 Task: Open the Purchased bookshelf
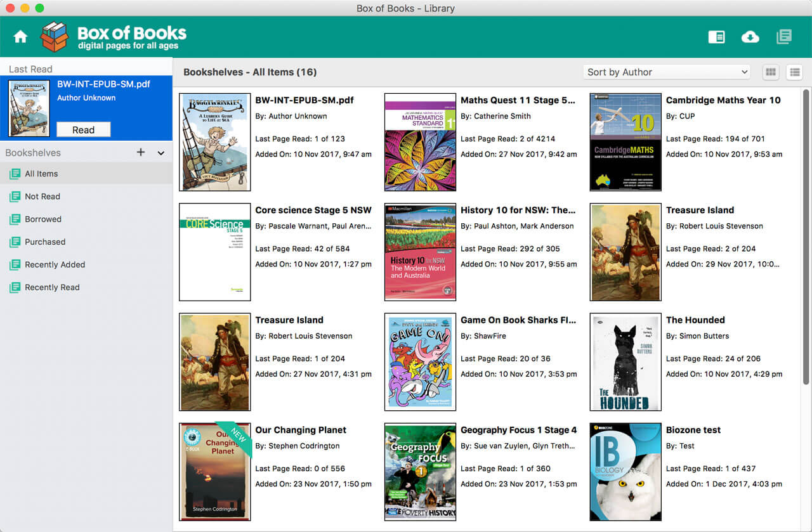click(86, 242)
